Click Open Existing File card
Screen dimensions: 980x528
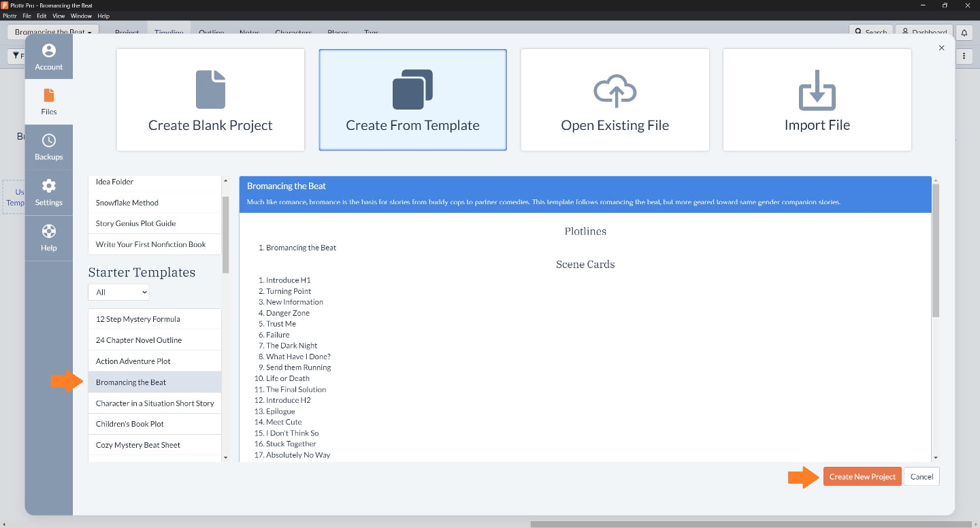tap(615, 99)
